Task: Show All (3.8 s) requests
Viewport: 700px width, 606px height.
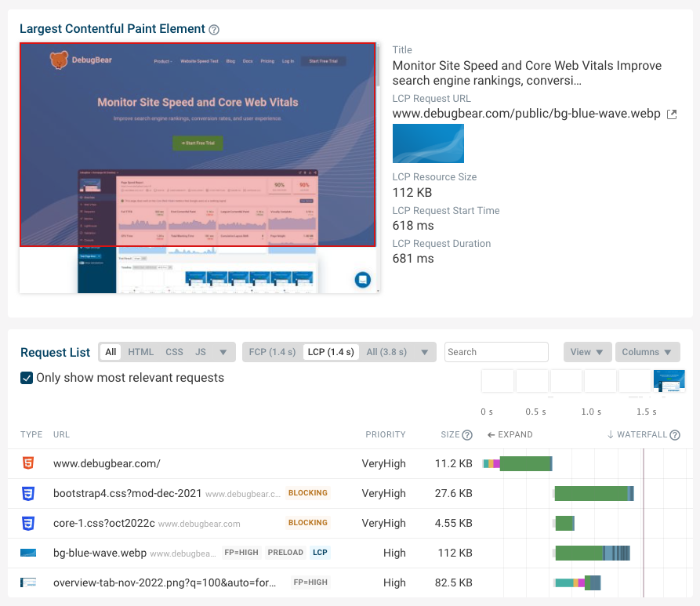Action: (x=386, y=352)
